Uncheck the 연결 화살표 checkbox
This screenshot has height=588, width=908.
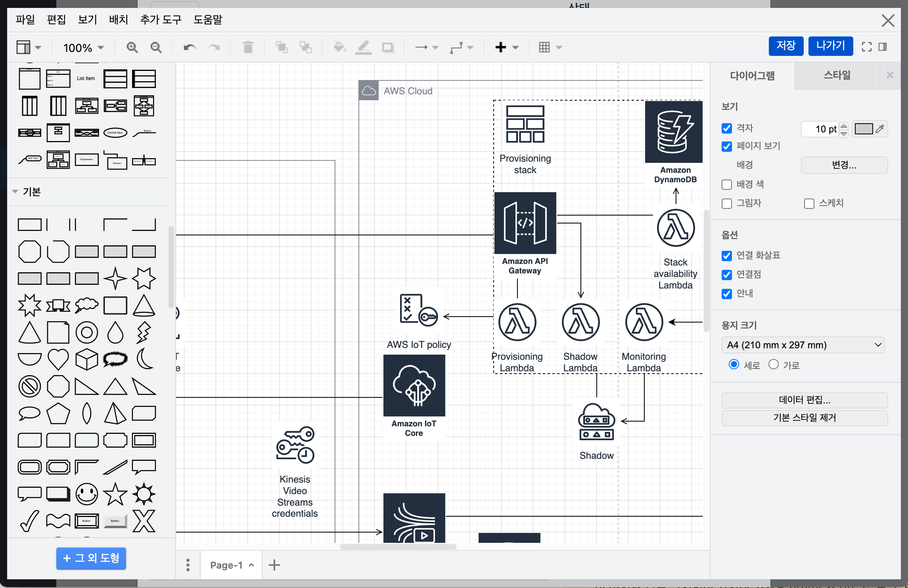click(x=727, y=256)
